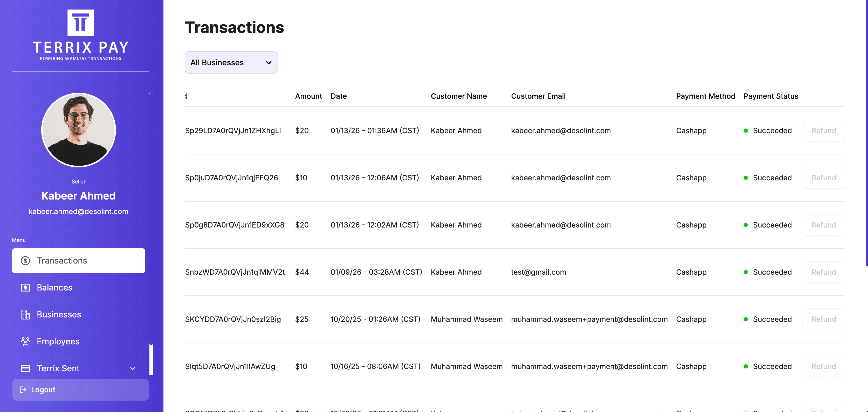Click the Payment Status column header

(771, 96)
